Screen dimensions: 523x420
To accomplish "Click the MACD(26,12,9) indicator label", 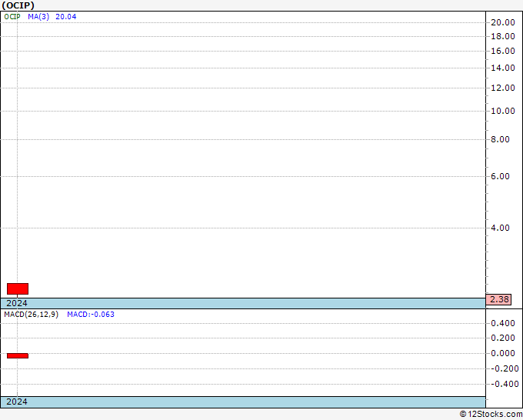I will pos(31,315).
